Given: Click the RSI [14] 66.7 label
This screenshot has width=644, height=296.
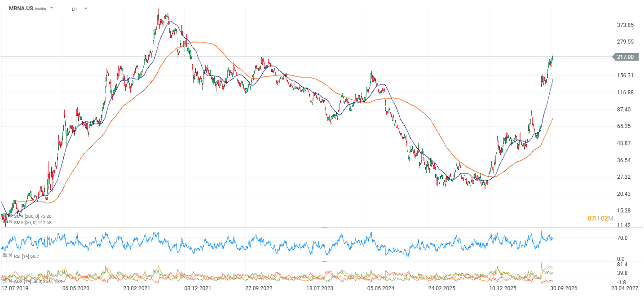Looking at the screenshot, I should (x=26, y=256).
